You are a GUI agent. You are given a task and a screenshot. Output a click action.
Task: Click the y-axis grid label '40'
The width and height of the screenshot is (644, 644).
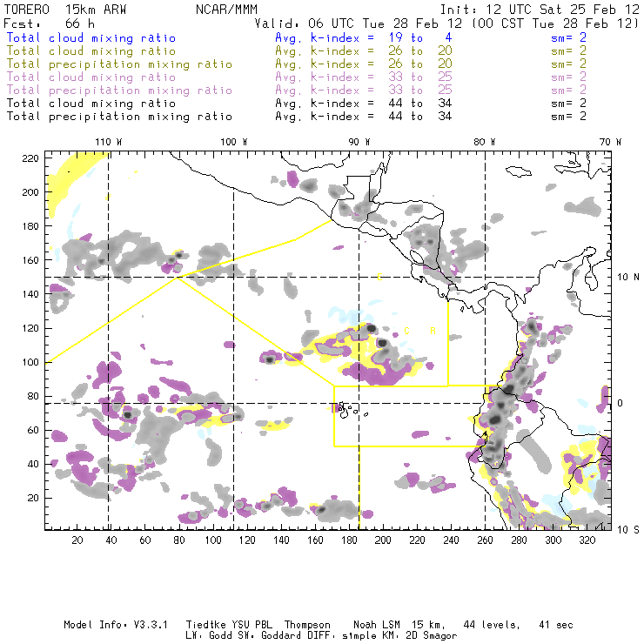33,464
